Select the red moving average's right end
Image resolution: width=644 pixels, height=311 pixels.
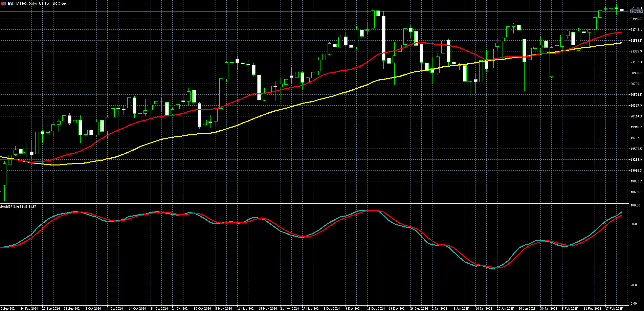pos(621,32)
